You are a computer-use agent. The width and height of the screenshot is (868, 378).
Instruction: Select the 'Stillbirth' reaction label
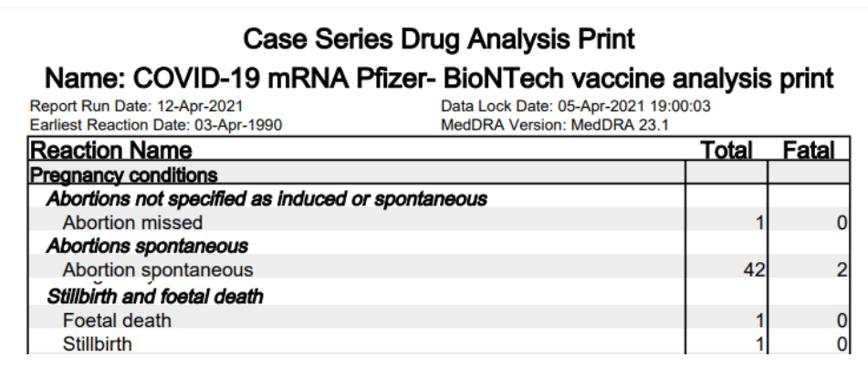pos(97,344)
